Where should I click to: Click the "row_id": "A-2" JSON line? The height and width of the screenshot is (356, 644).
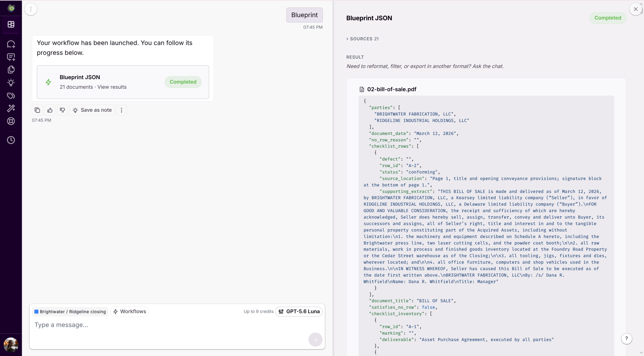point(400,166)
